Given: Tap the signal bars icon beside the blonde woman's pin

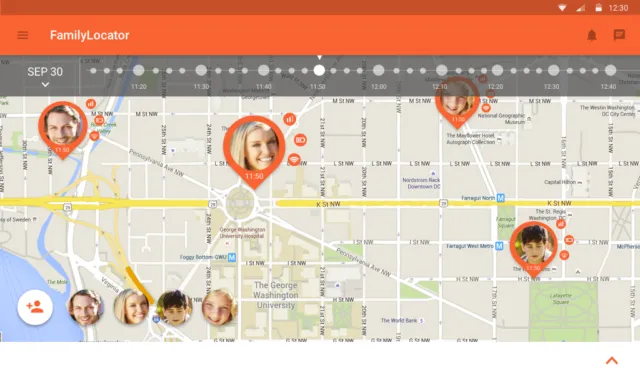Looking at the screenshot, I should pos(289,119).
